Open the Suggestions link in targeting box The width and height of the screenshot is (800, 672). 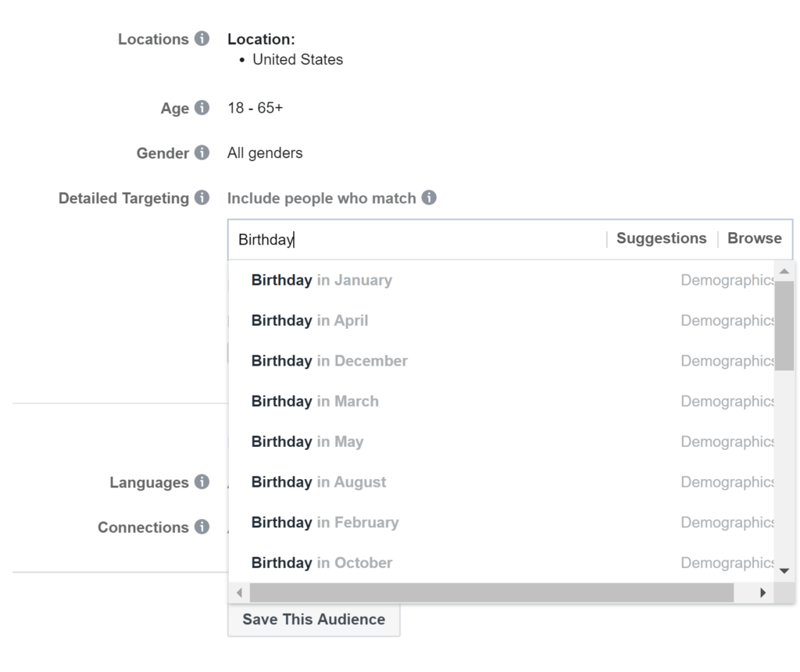[661, 239]
